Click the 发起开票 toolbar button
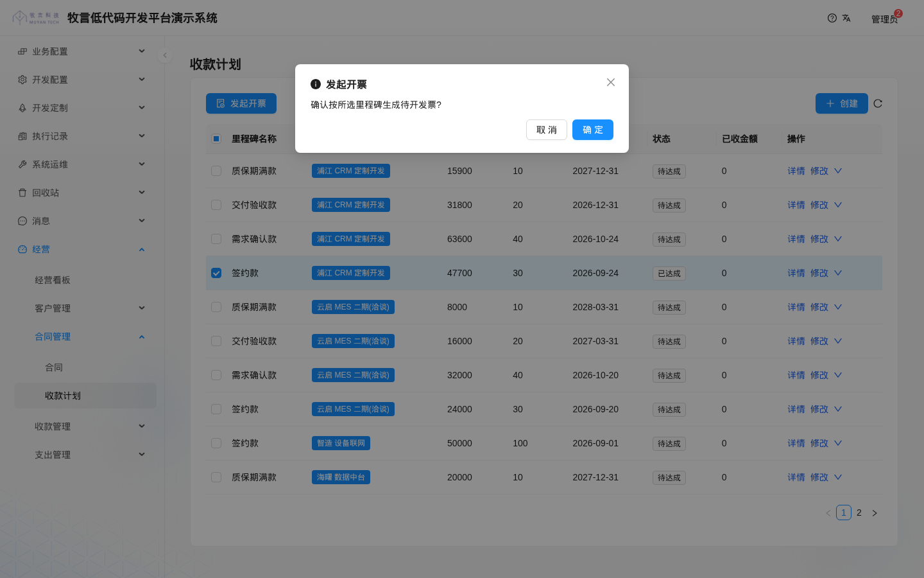924x578 pixels. tap(241, 103)
